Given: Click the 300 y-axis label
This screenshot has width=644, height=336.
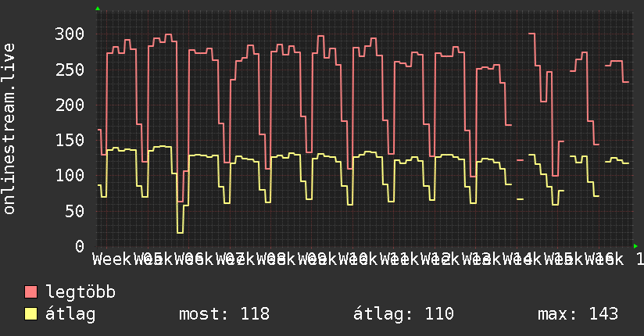Looking at the screenshot, I should pos(70,34).
